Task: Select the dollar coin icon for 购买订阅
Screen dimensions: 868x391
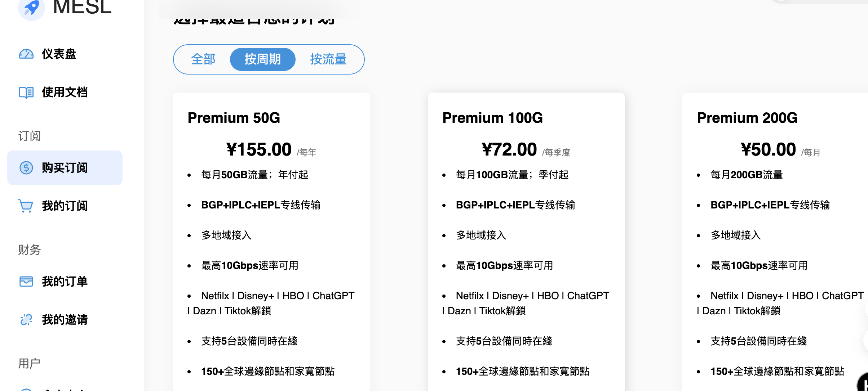Action: click(x=26, y=168)
